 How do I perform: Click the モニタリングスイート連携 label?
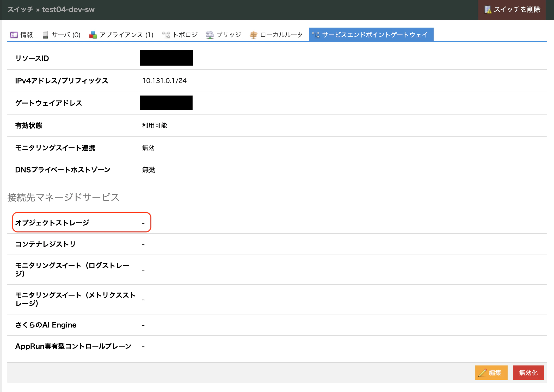(x=55, y=148)
